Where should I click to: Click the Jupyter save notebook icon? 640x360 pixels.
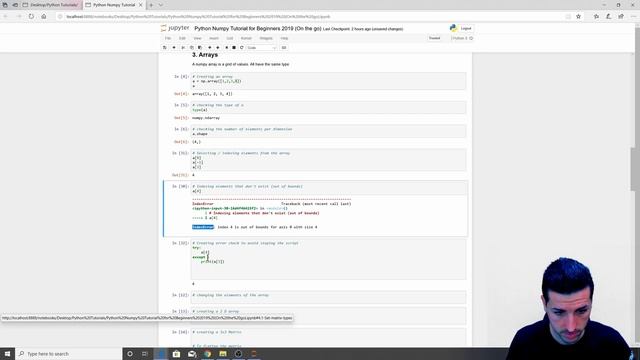[165, 48]
